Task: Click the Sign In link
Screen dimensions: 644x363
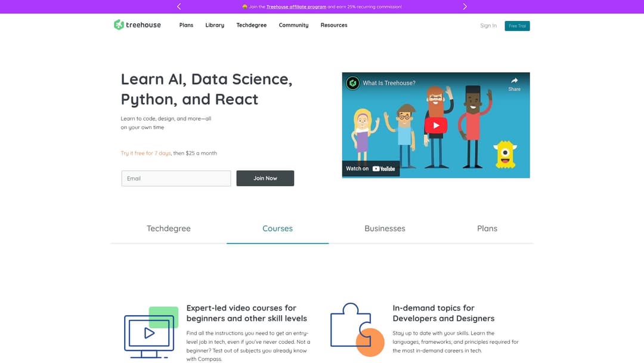Action: pyautogui.click(x=488, y=26)
